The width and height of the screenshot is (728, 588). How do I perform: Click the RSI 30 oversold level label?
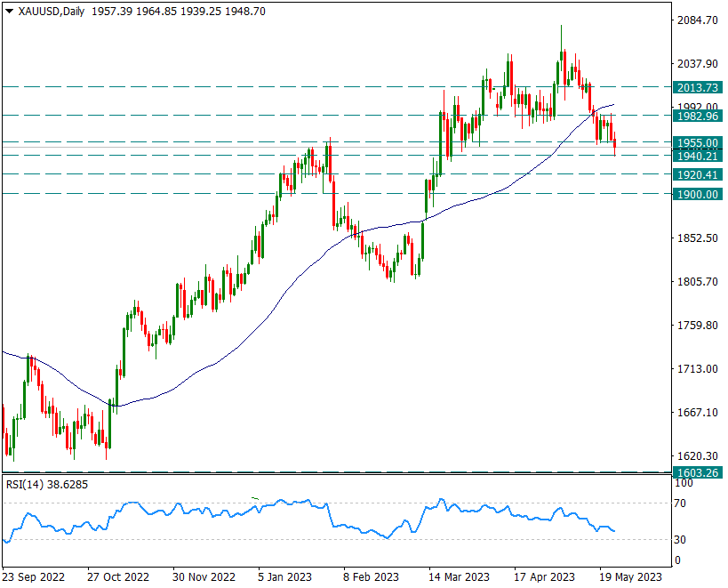[680, 540]
